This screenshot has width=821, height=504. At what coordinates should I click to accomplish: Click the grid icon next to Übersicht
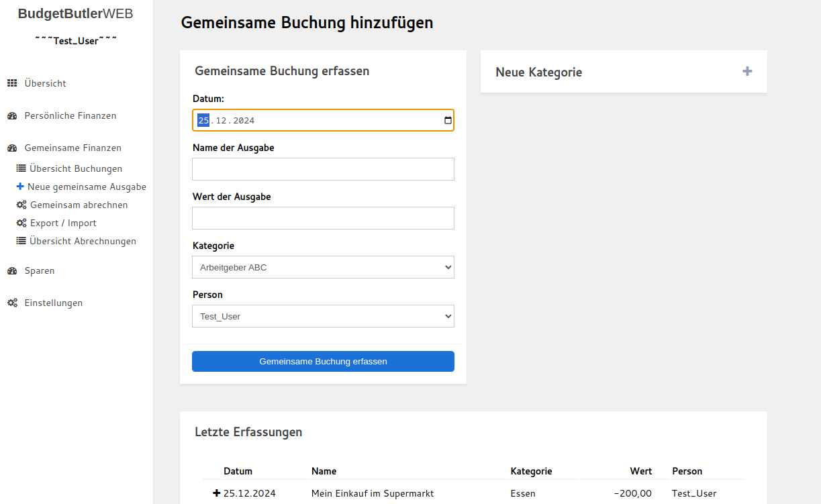point(11,83)
